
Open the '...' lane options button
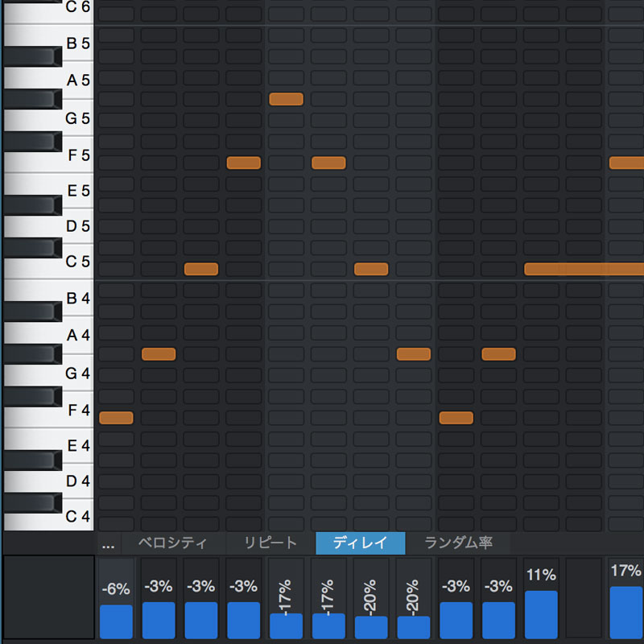point(109,546)
